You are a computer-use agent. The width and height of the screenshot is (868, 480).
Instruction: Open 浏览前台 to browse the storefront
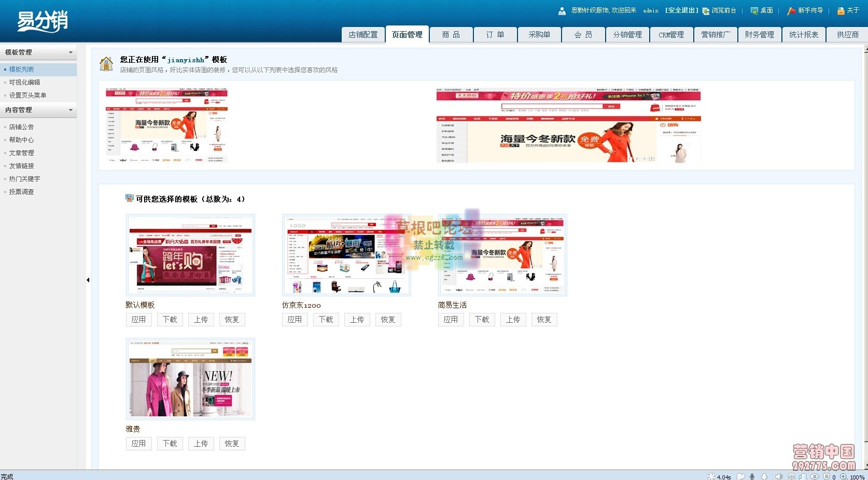[721, 10]
